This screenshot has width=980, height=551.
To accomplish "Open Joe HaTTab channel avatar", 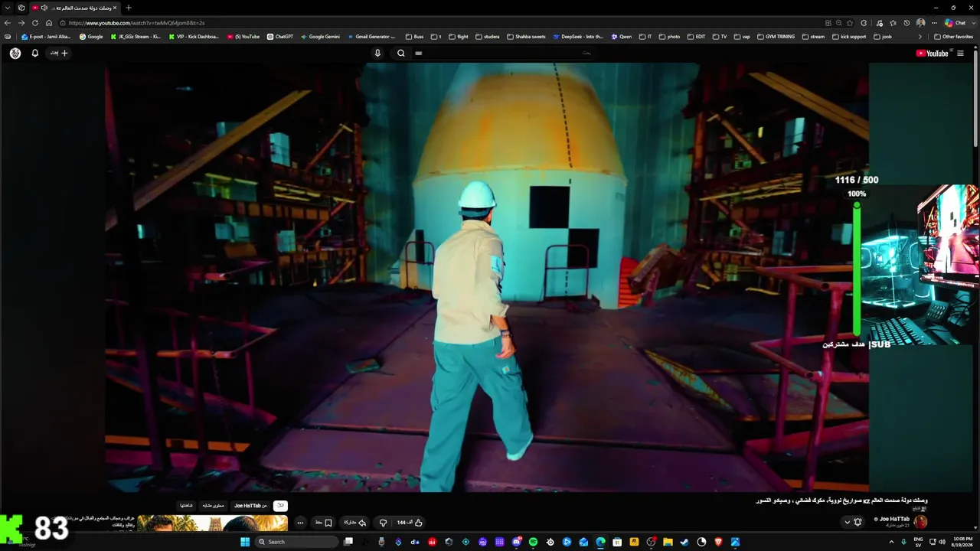I will point(920,522).
